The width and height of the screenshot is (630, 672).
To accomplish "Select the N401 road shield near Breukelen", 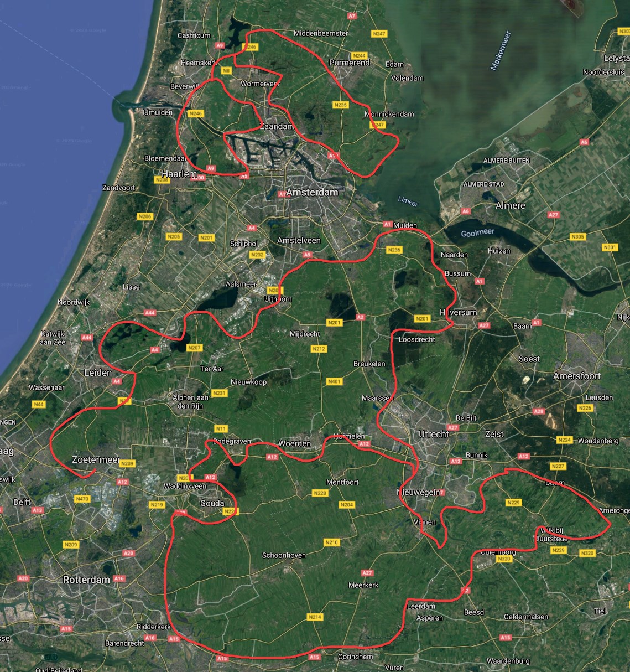I will click(334, 381).
